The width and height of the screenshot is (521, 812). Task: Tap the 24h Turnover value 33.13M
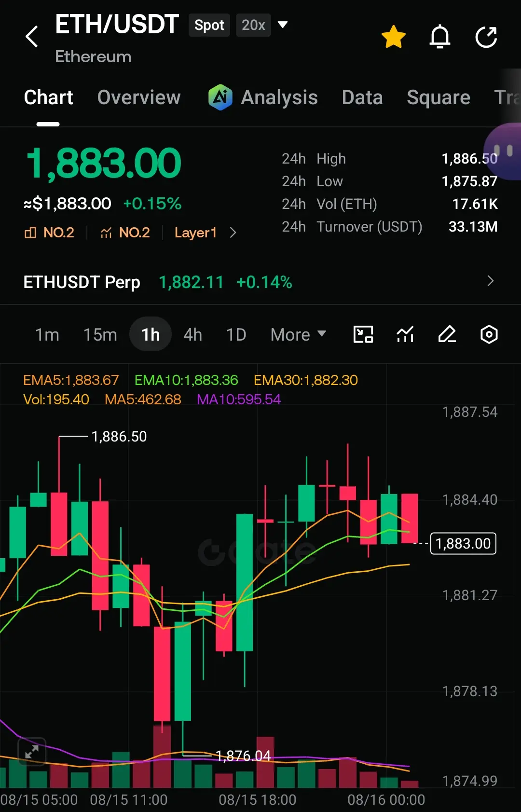click(x=473, y=227)
